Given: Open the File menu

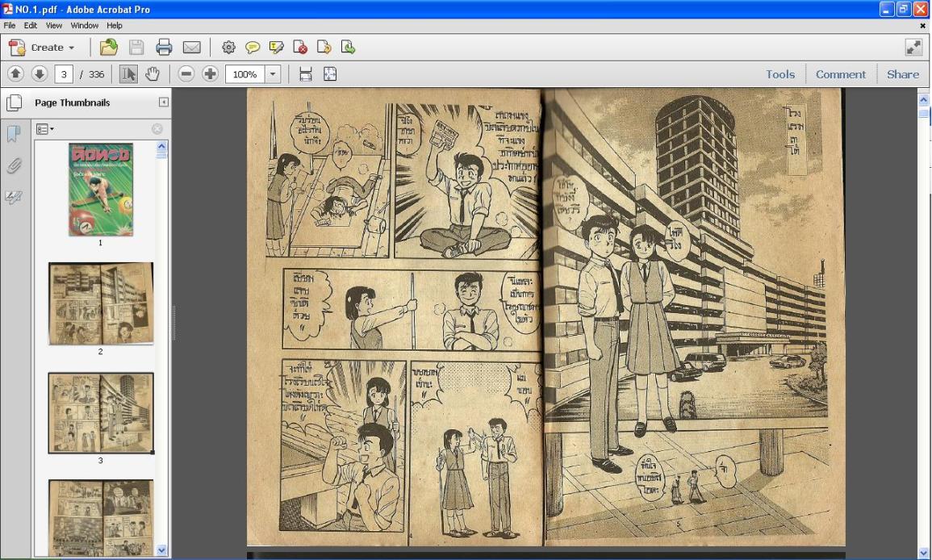Looking at the screenshot, I should pos(10,26).
